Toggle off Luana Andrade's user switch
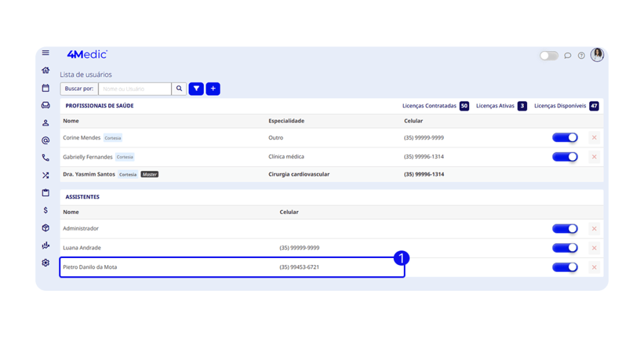The image size is (644, 338). [x=564, y=248]
